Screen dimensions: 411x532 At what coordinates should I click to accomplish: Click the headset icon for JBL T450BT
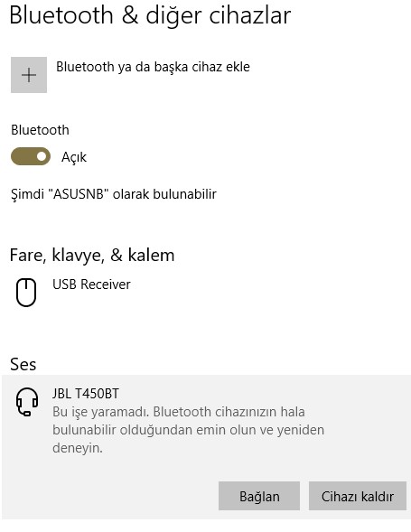(x=27, y=402)
